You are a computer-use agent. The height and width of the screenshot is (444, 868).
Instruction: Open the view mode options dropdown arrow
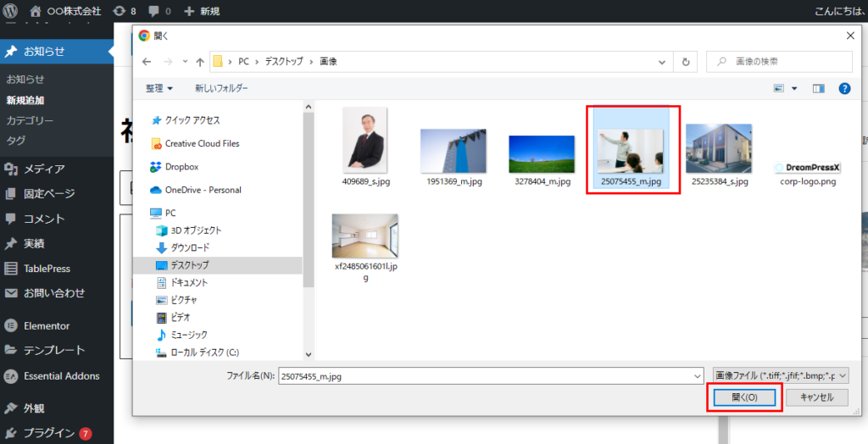click(x=794, y=88)
